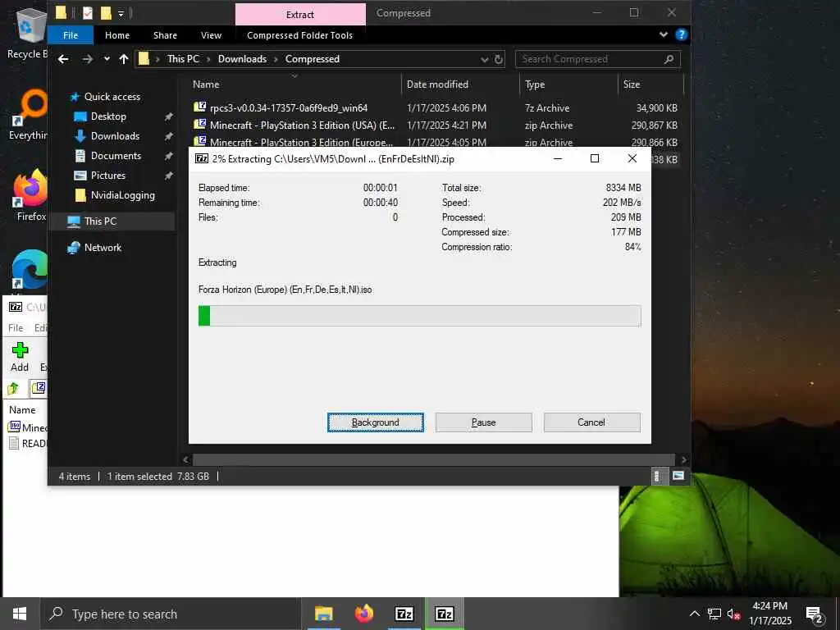Viewport: 840px width, 630px height.
Task: Click New folder quick-access toolbar icon
Action: 106,13
